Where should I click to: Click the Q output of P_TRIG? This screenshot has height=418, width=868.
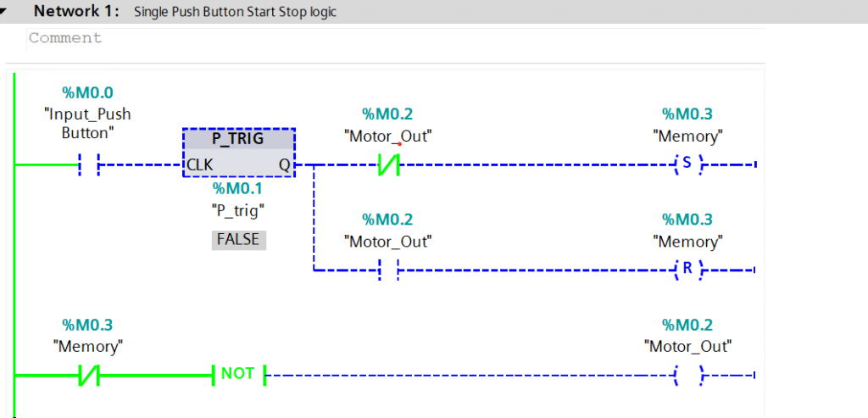pos(283,165)
